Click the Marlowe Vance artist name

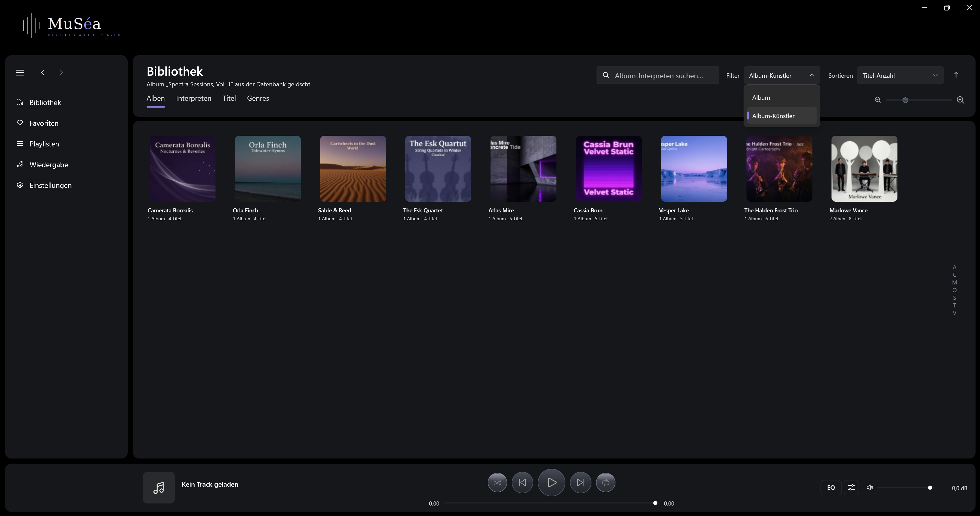(x=848, y=210)
